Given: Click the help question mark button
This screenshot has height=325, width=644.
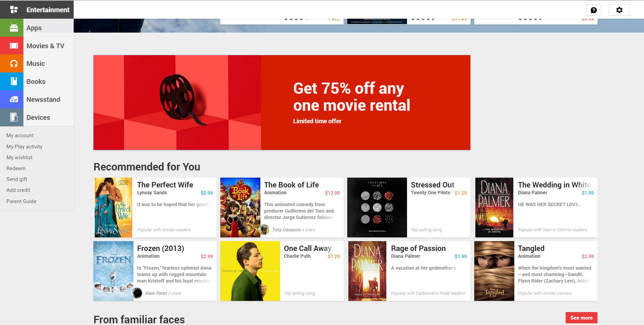Looking at the screenshot, I should tap(594, 10).
